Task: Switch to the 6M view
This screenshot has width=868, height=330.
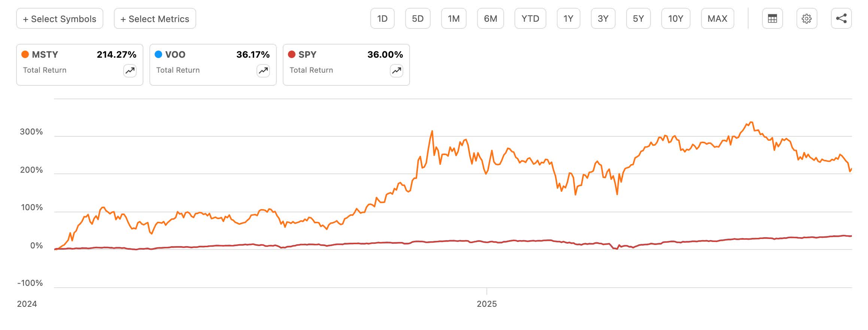Action: click(x=491, y=18)
